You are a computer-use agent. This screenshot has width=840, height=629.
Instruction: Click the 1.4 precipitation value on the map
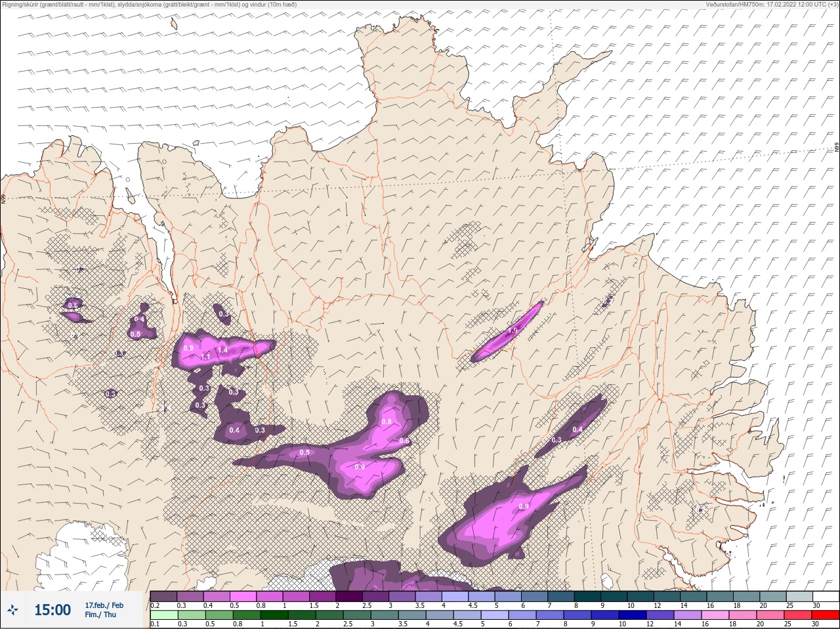tap(222, 351)
